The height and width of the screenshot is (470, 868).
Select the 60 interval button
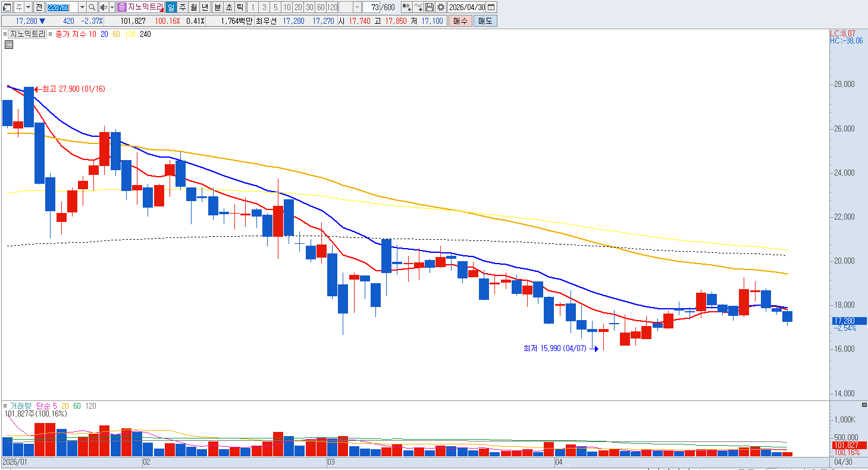click(x=321, y=7)
